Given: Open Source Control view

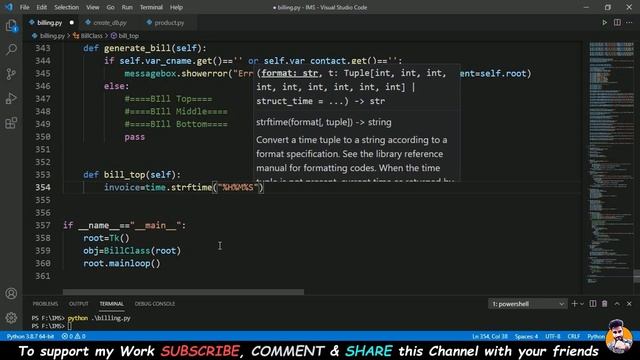Looking at the screenshot, I should (11, 74).
